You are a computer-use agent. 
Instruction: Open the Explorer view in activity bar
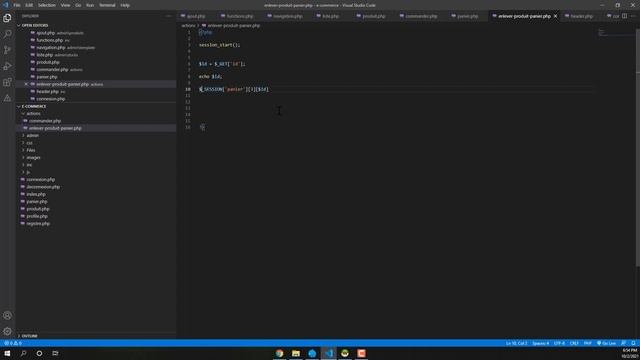7,18
